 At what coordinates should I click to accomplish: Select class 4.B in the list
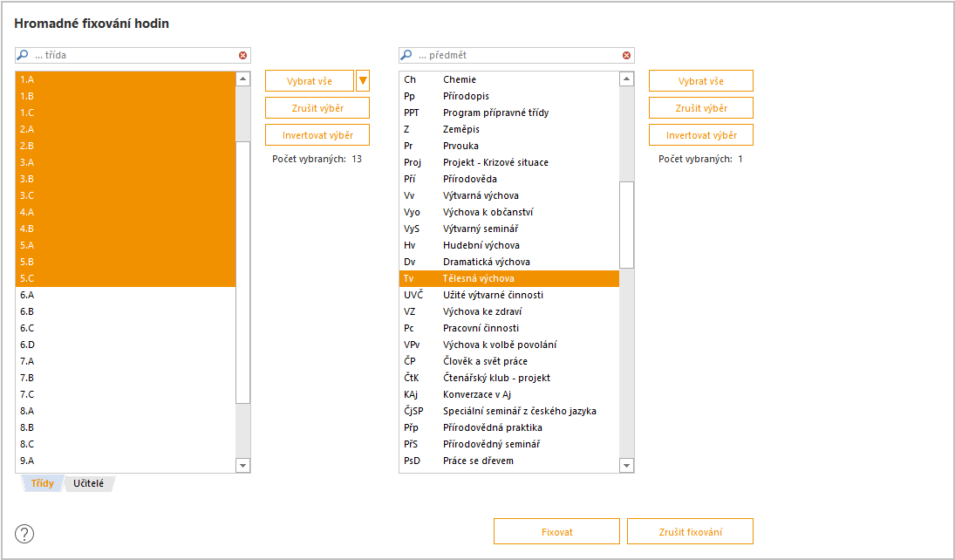[126, 229]
